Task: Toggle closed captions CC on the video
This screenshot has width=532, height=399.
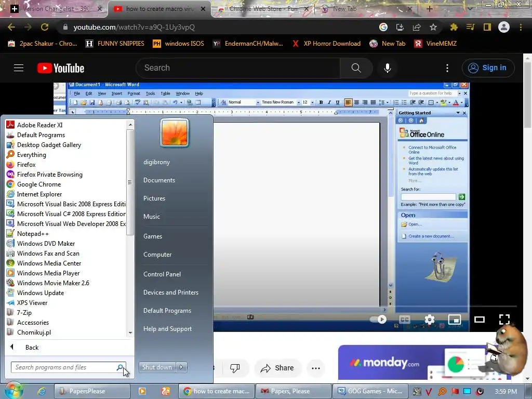Action: 404,320
